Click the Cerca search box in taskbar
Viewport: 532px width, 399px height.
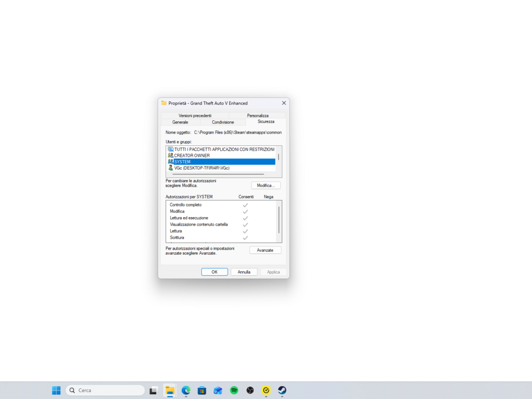click(x=105, y=390)
